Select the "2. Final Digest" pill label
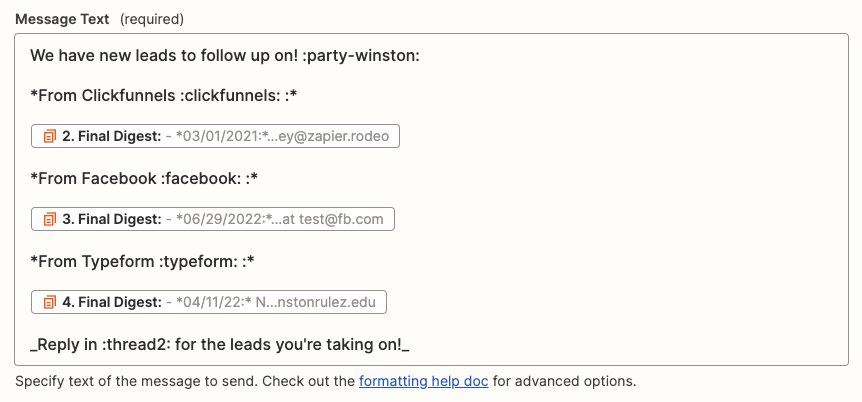Image resolution: width=862 pixels, height=402 pixels. click(x=112, y=136)
